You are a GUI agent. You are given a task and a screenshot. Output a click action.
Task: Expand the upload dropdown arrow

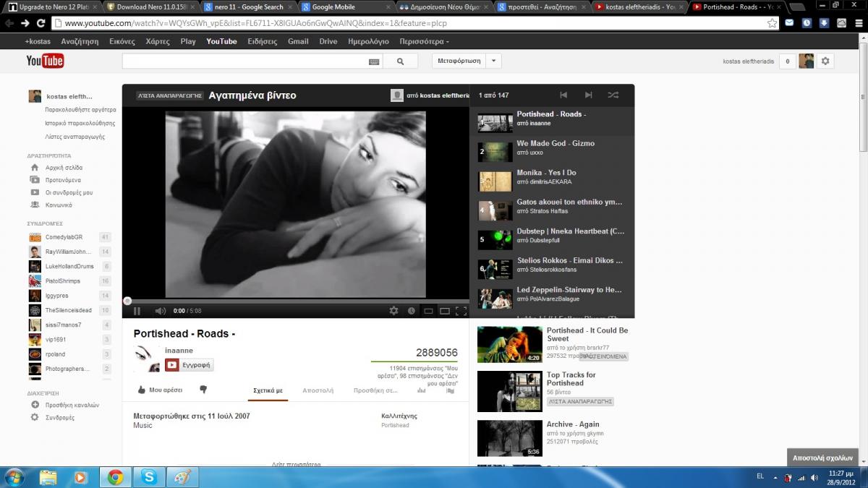(x=494, y=61)
